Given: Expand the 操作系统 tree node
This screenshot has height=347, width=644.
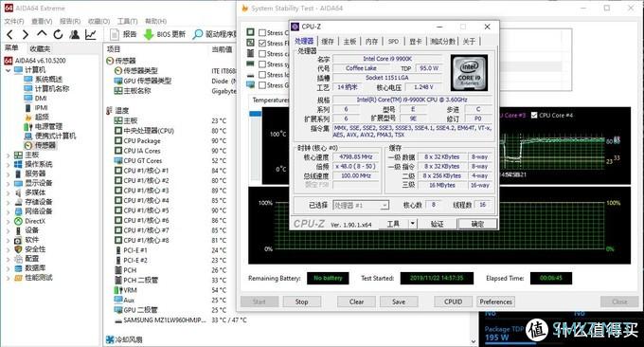Looking at the screenshot, I should pyautogui.click(x=8, y=164).
